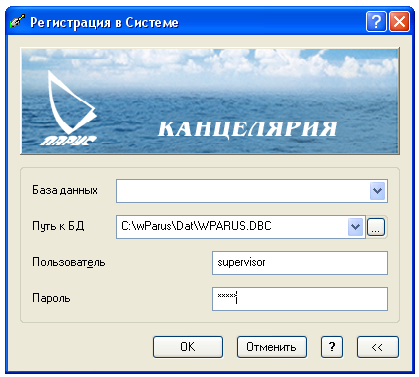Focus the Пароль password field
419x377 pixels.
(300, 299)
